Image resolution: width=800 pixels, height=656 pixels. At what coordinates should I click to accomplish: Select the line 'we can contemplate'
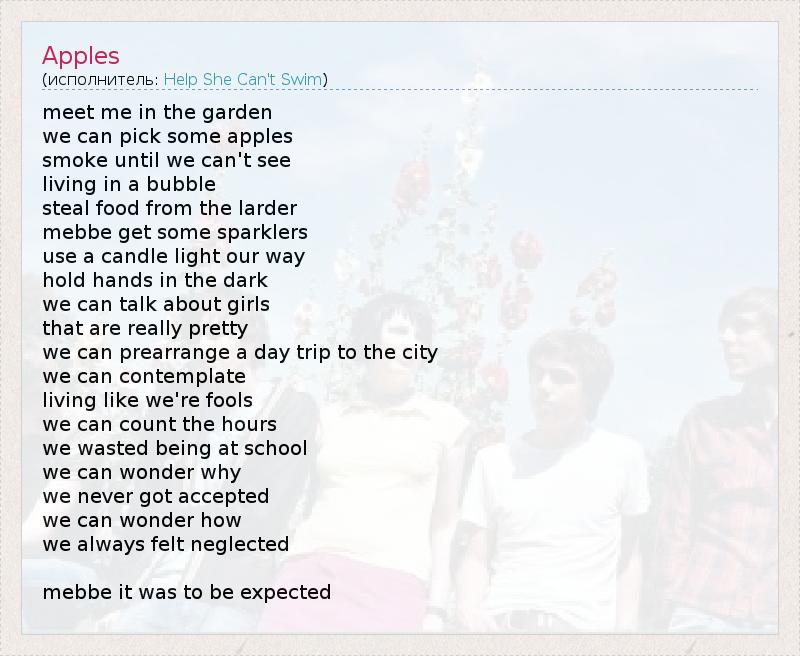coord(144,376)
